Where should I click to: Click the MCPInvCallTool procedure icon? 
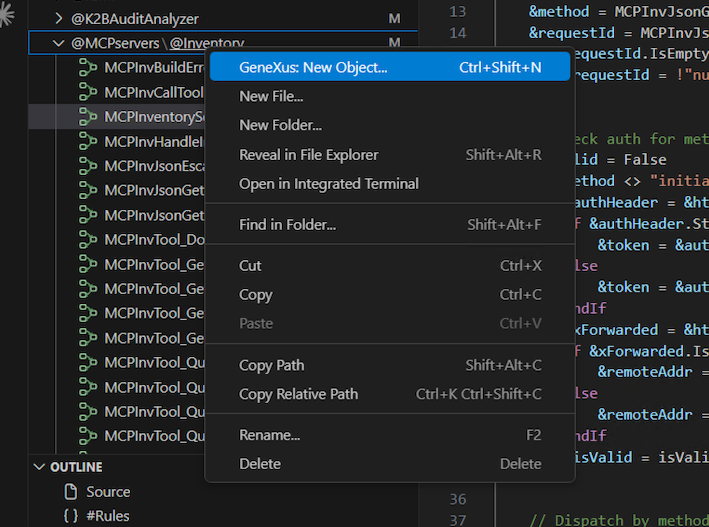pos(88,92)
